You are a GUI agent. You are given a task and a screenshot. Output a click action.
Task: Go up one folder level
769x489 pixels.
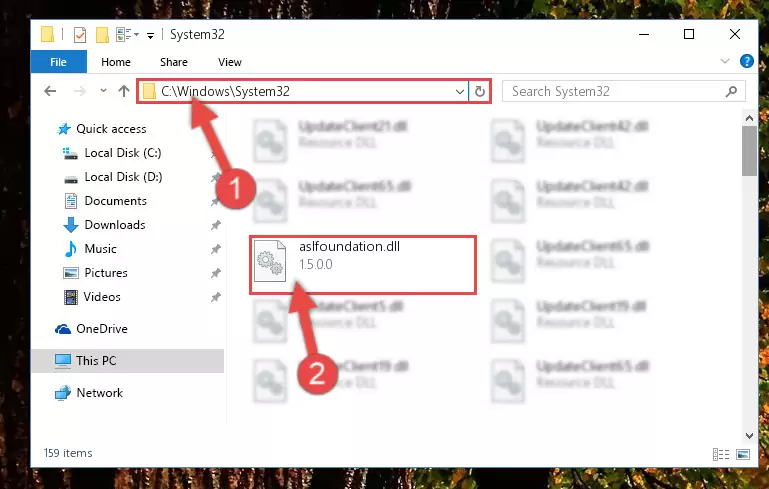(124, 91)
